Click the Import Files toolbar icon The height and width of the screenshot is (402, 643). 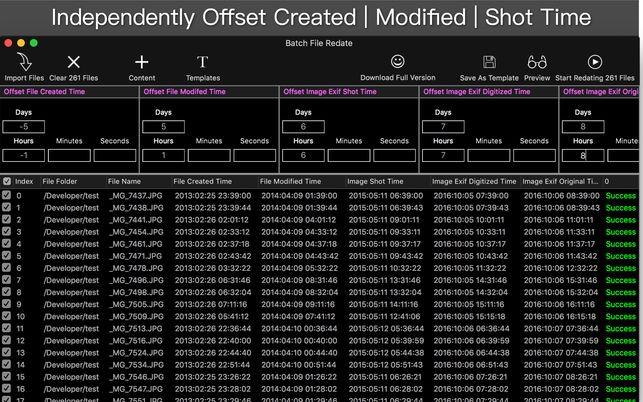tap(25, 62)
